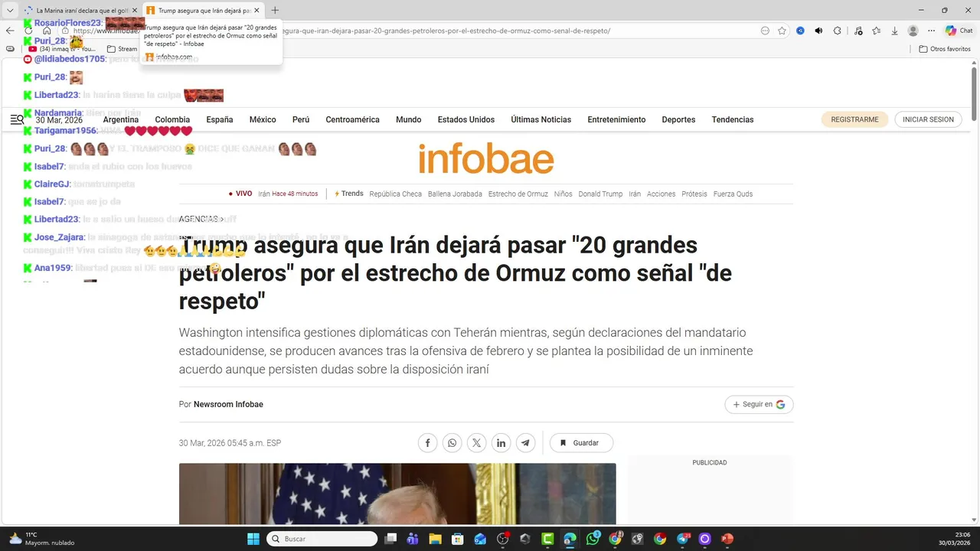The height and width of the screenshot is (551, 980).
Task: Add page to favorites star
Action: [x=782, y=31]
